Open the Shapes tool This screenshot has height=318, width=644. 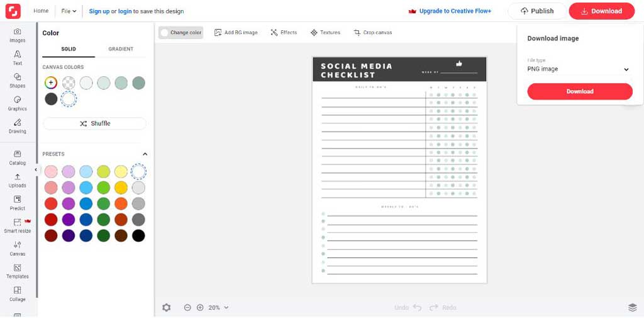click(x=18, y=81)
